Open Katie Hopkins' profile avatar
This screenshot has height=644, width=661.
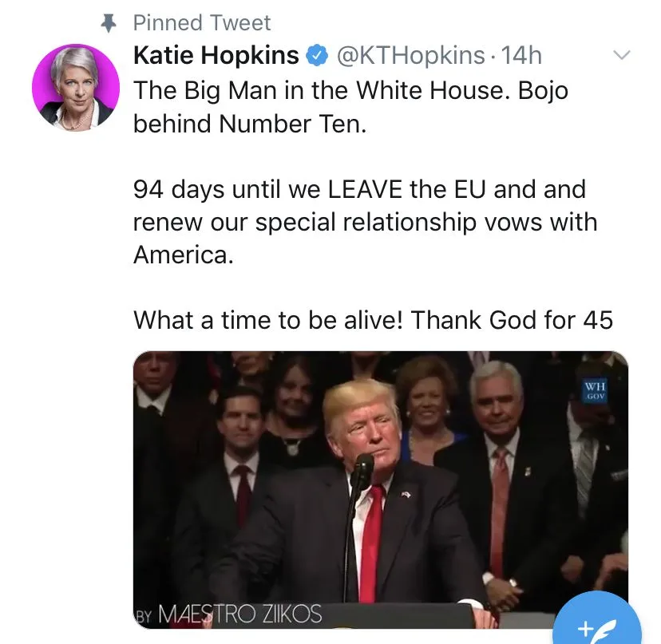tap(76, 87)
